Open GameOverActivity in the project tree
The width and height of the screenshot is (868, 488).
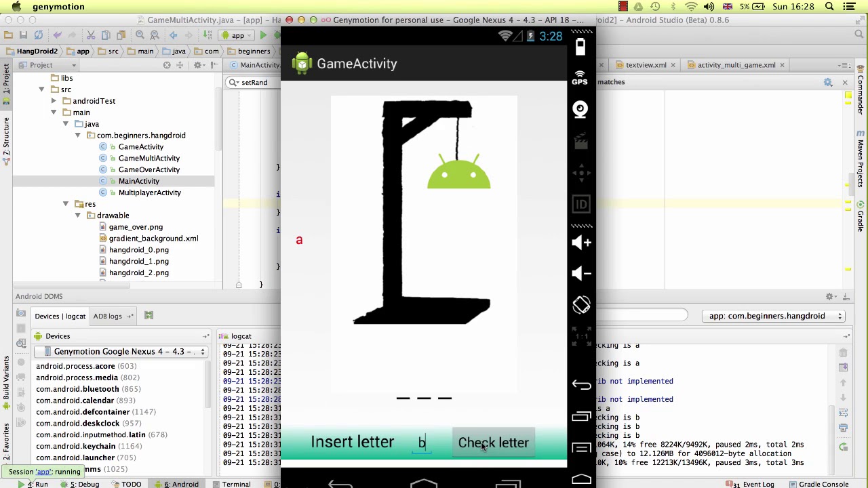point(149,169)
